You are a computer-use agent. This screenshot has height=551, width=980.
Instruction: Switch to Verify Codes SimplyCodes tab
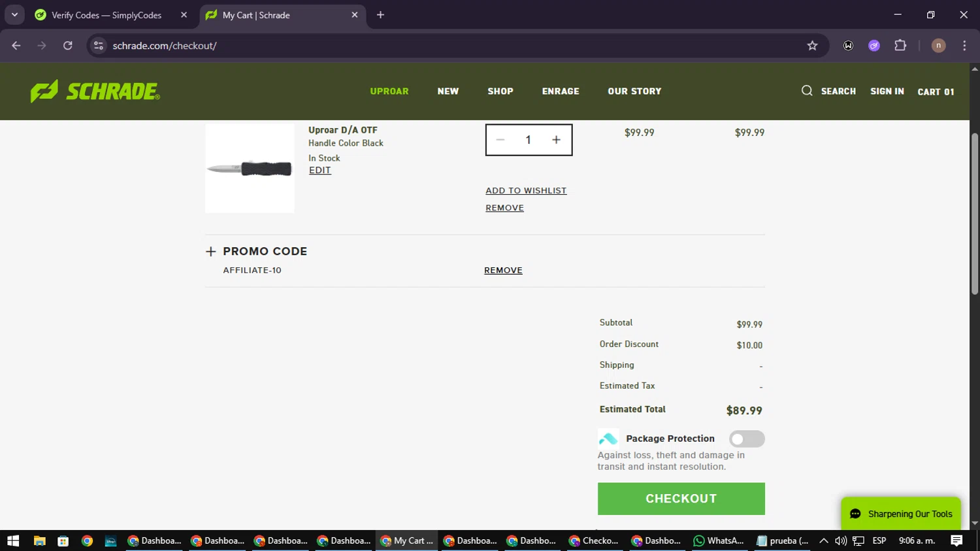coord(108,15)
